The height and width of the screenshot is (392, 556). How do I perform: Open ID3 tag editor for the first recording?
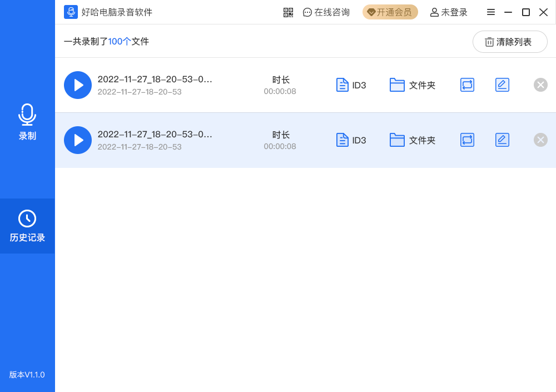click(x=350, y=85)
